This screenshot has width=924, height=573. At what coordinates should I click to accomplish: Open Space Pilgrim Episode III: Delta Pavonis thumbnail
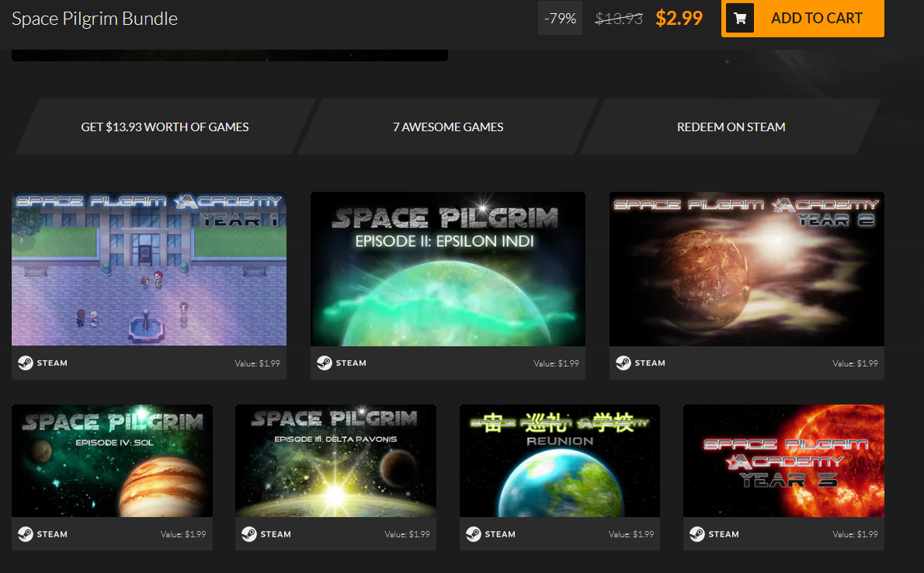point(336,461)
